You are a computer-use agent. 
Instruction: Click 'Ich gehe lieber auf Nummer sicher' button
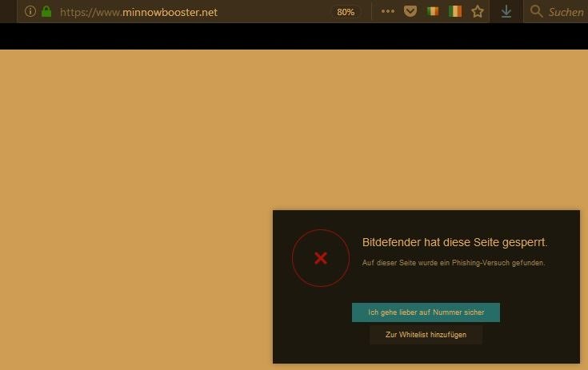coord(426,312)
